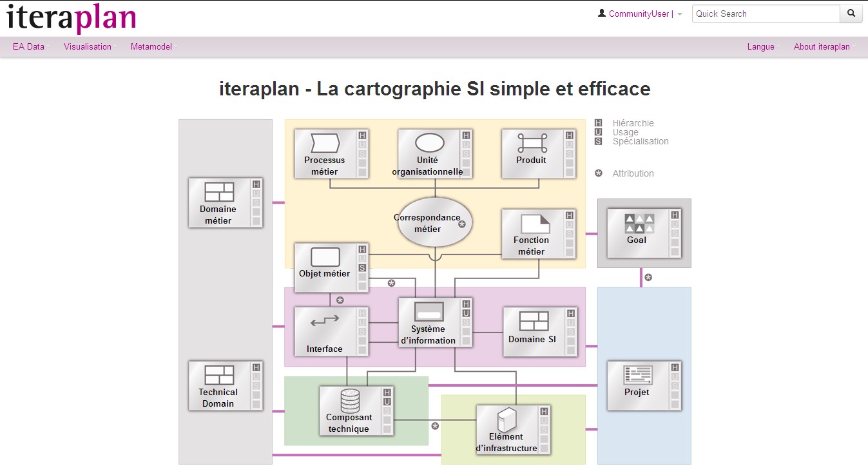Open the Langue menu
This screenshot has width=868, height=475.
coord(761,46)
